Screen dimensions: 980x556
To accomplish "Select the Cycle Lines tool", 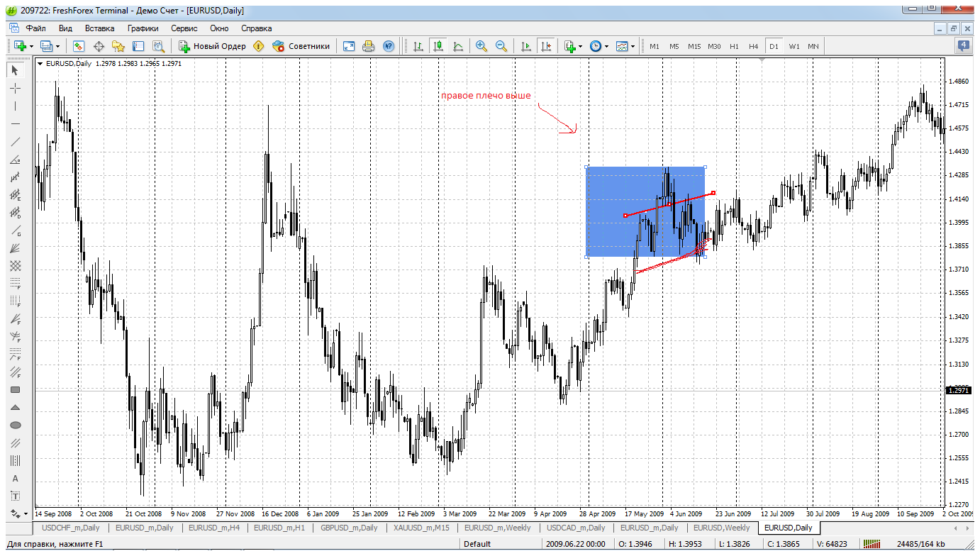I will pyautogui.click(x=16, y=460).
